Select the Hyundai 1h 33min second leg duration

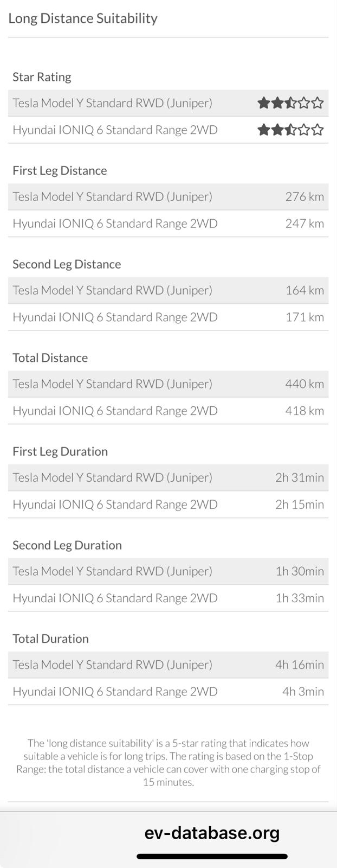299,598
